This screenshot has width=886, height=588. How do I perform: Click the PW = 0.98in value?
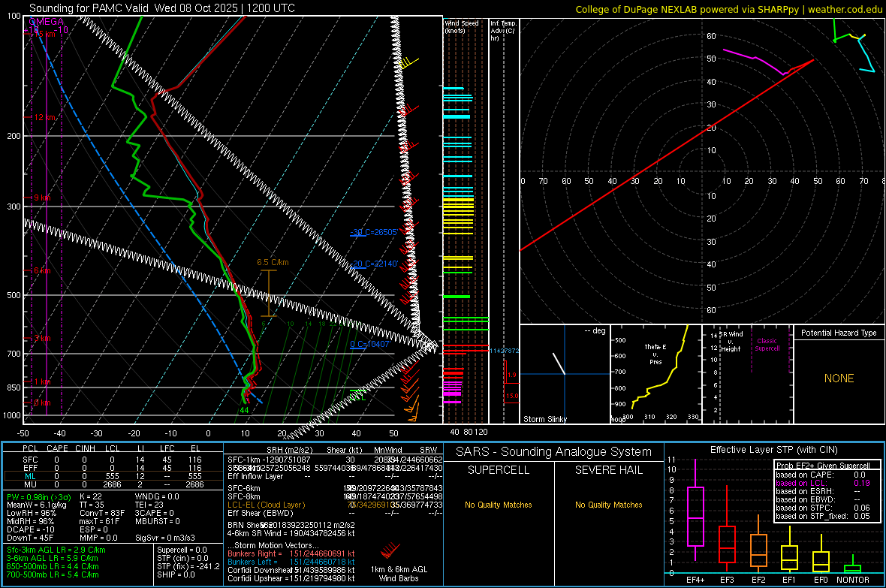39,496
